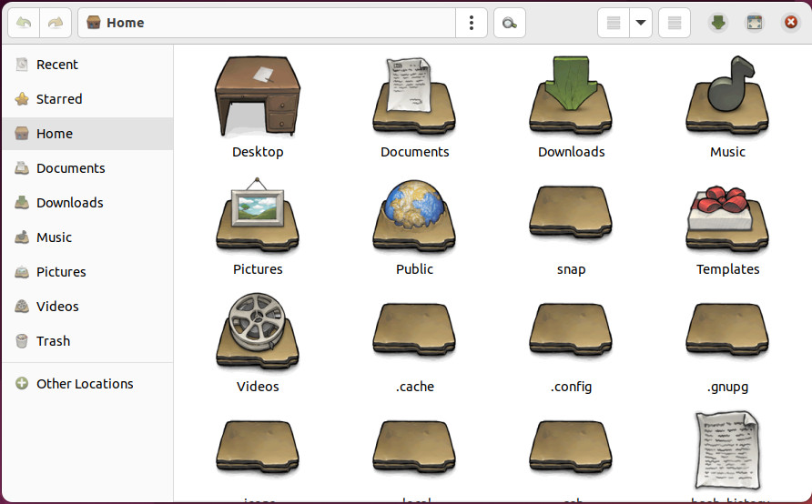Select the Pictures folder with framed painting
The width and height of the screenshot is (812, 504).
click(258, 215)
